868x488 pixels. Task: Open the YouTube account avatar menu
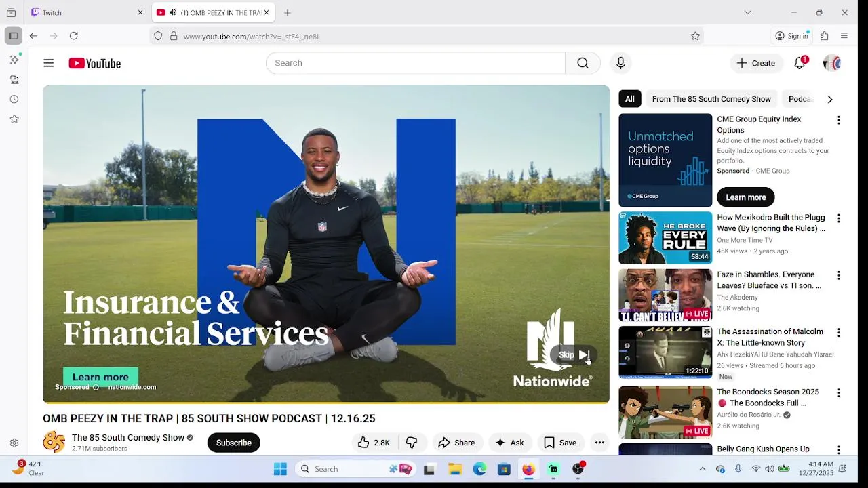[832, 63]
